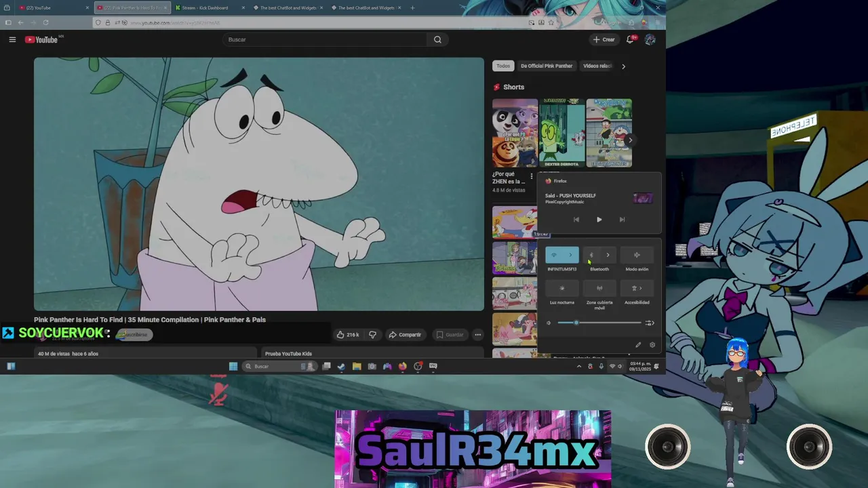Open Steam from the taskbar
Screen dimensions: 868x488
(341, 366)
